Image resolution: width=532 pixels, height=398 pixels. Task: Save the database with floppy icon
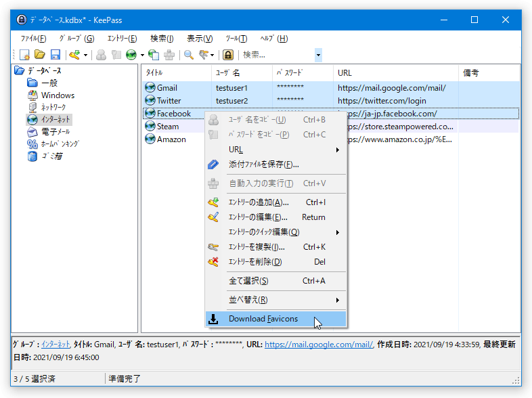55,55
